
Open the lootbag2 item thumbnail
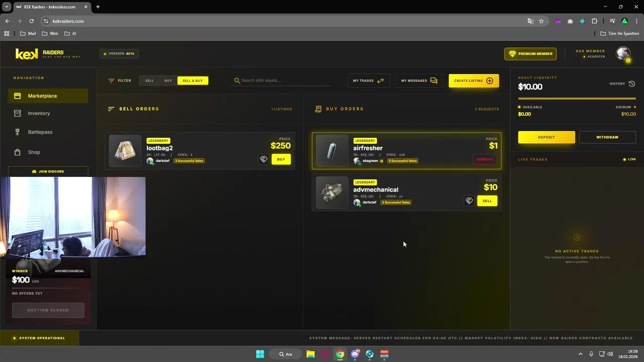click(125, 151)
